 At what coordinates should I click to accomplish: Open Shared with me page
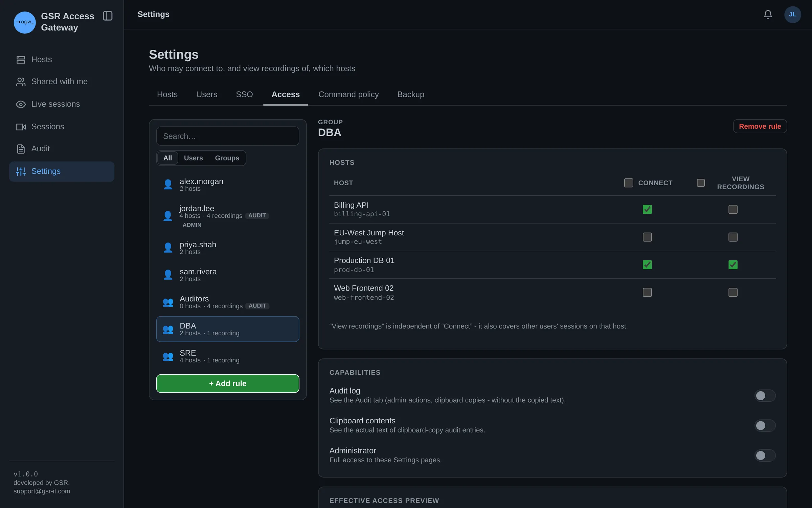point(62,82)
